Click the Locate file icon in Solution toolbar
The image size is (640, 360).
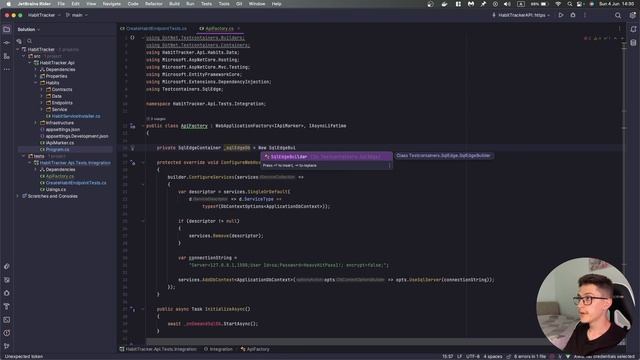pyautogui.click(x=19, y=41)
